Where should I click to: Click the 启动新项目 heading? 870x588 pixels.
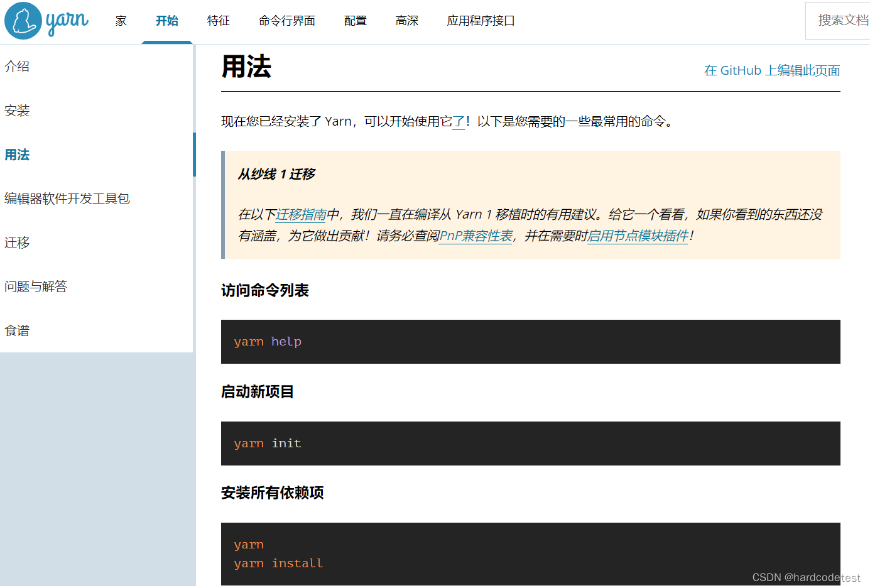(258, 392)
